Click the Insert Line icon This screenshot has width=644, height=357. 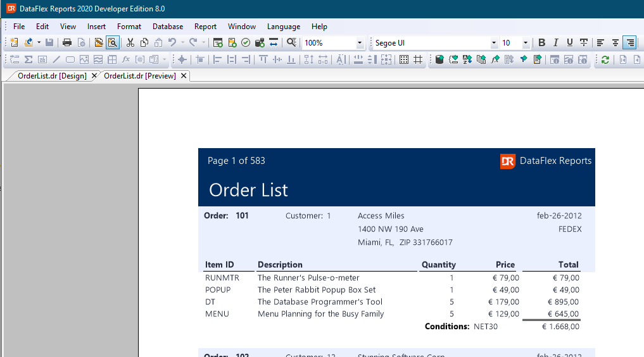(x=56, y=60)
